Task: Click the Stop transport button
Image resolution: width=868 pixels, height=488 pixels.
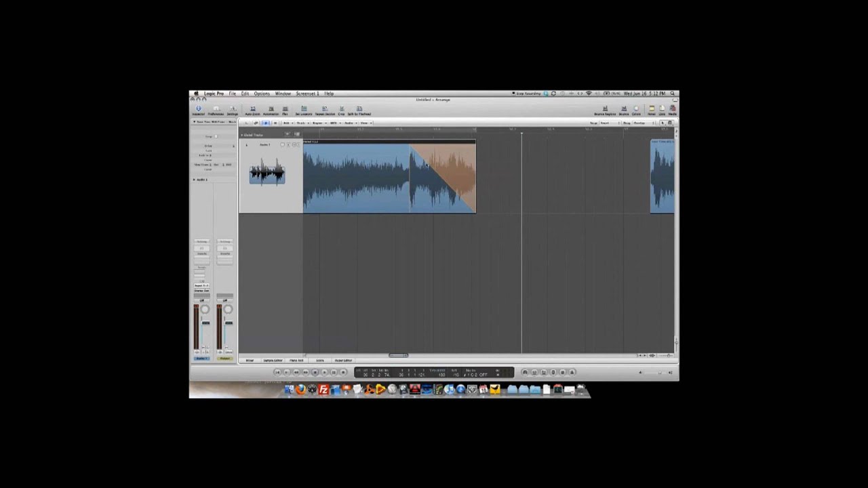Action: 315,372
